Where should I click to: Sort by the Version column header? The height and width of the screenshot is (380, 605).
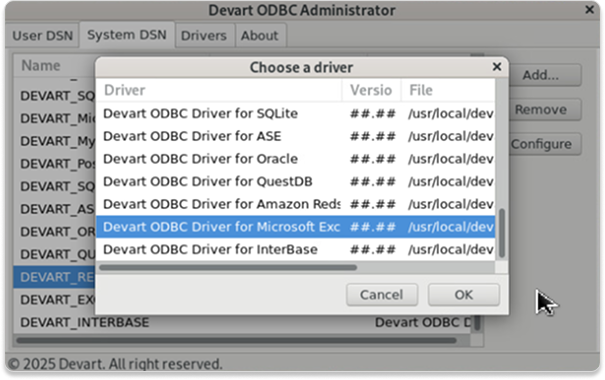tap(371, 90)
